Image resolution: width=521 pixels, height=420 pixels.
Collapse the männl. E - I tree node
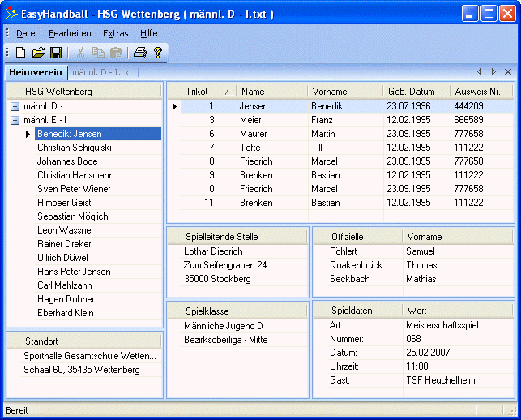click(15, 120)
